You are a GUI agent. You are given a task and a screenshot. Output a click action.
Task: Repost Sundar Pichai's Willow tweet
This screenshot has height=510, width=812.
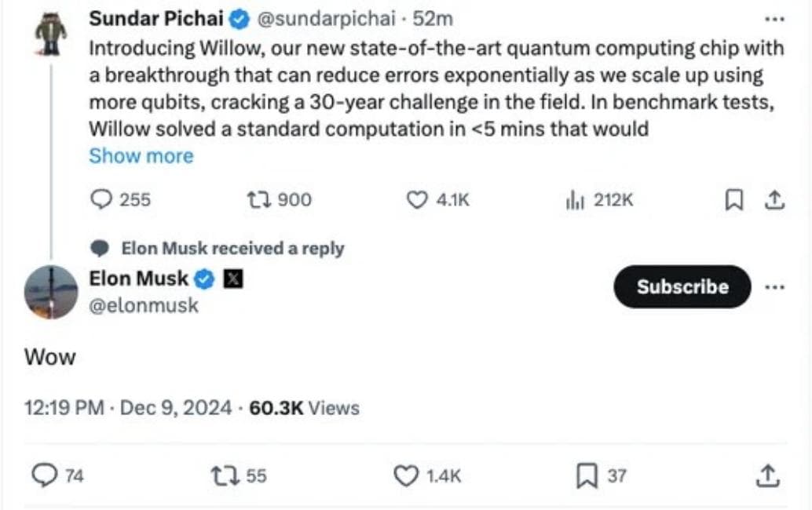(259, 200)
